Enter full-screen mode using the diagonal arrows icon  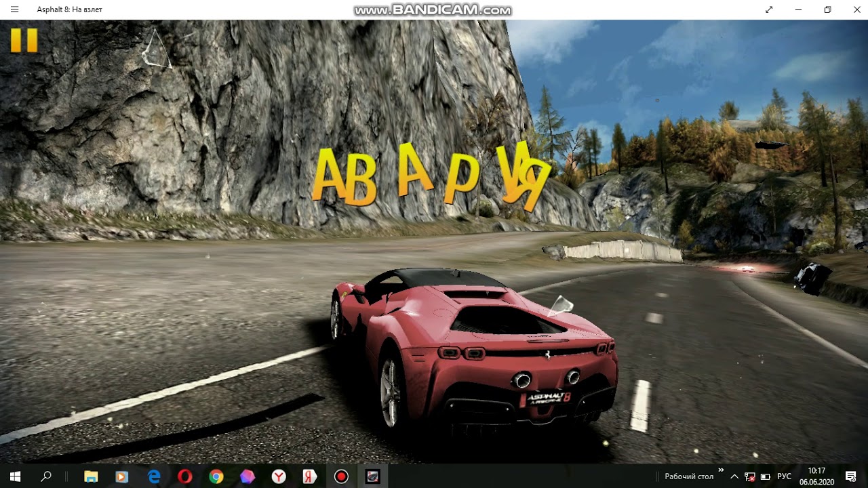click(x=769, y=9)
